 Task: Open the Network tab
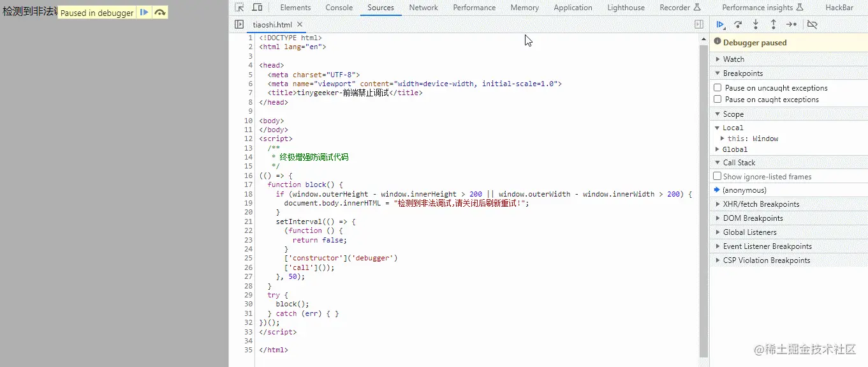coord(423,8)
